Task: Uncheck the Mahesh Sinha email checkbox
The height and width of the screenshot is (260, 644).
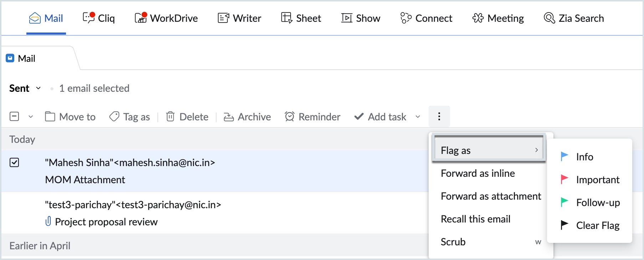Action: (x=14, y=162)
